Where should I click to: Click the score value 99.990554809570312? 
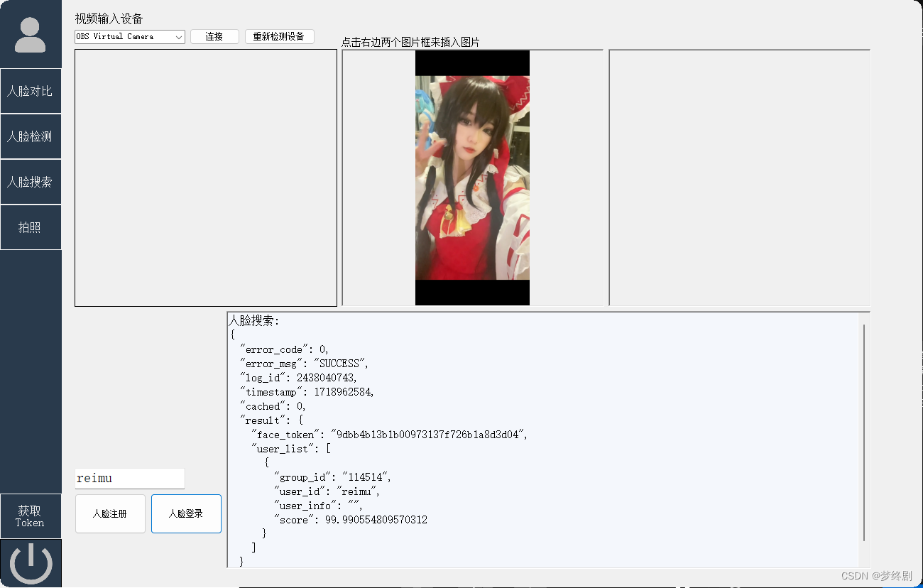click(x=376, y=520)
